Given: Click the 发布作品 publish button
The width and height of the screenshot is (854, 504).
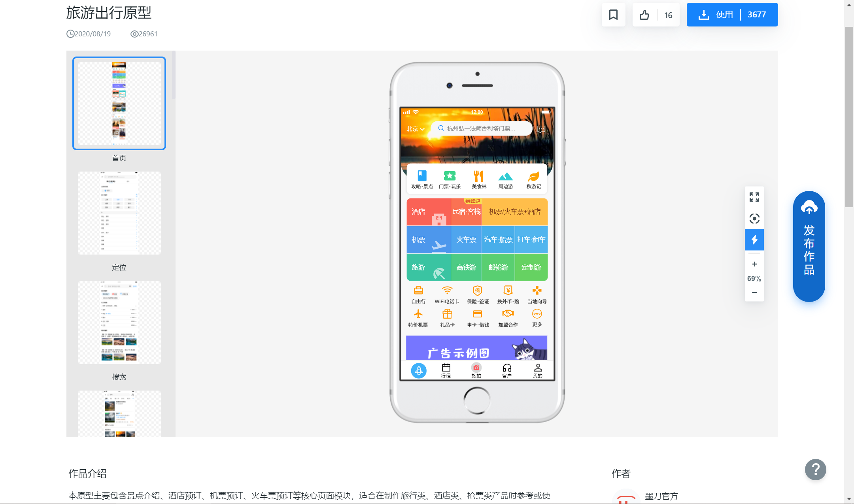Looking at the screenshot, I should 809,246.
